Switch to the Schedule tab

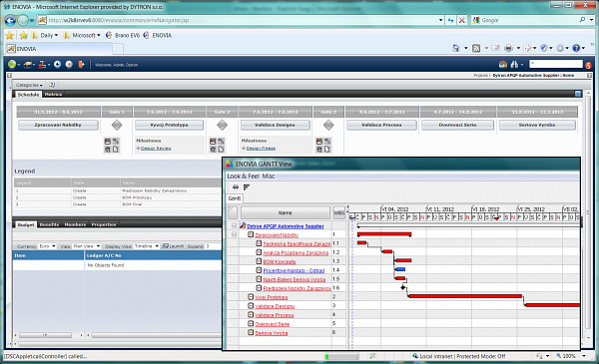28,95
